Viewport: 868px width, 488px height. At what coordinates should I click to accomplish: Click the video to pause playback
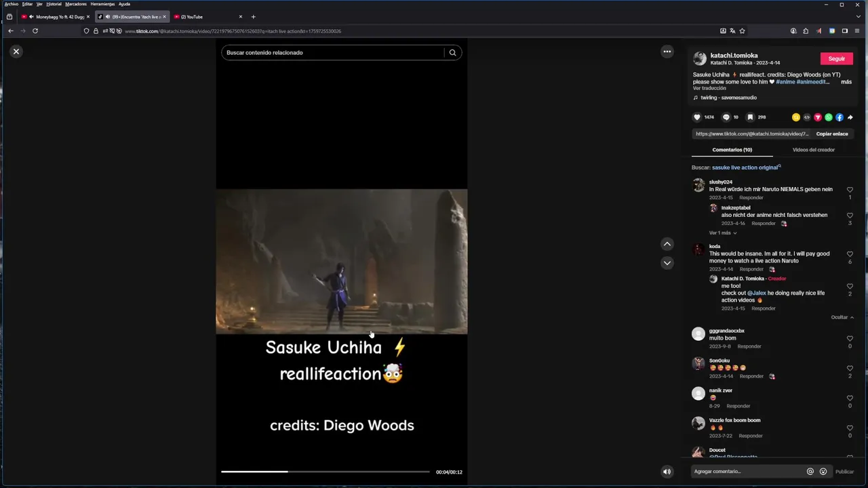[x=342, y=261]
